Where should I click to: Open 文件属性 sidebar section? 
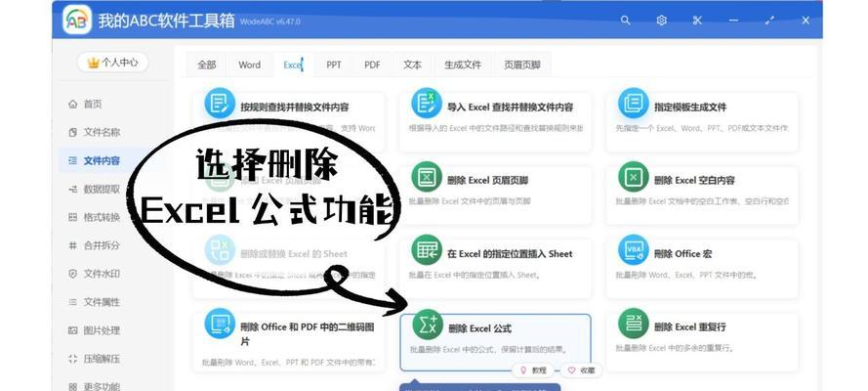pyautogui.click(x=102, y=302)
